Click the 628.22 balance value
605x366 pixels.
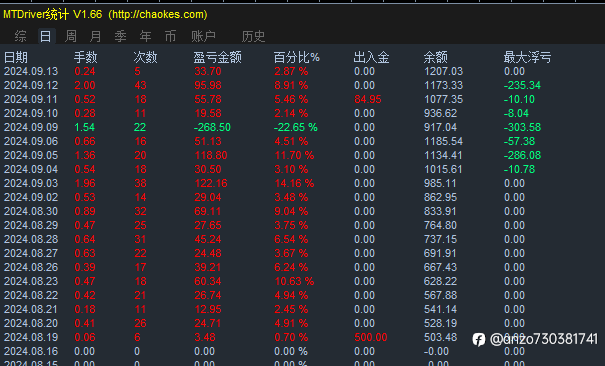(x=440, y=281)
